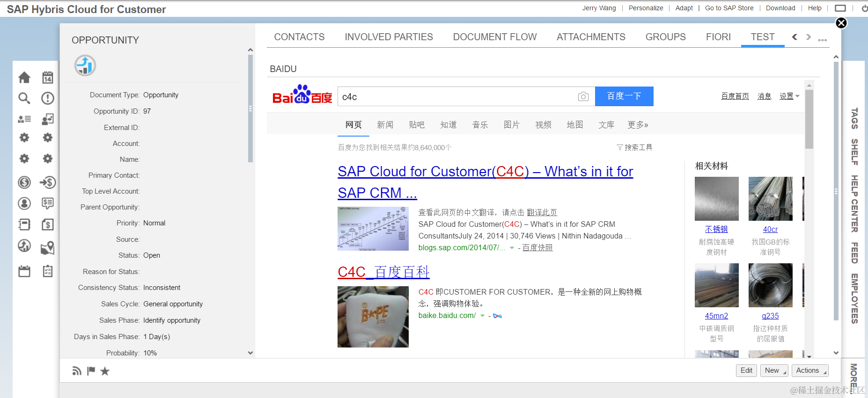Expand the Baidu 设置 settings dropdown

point(789,96)
